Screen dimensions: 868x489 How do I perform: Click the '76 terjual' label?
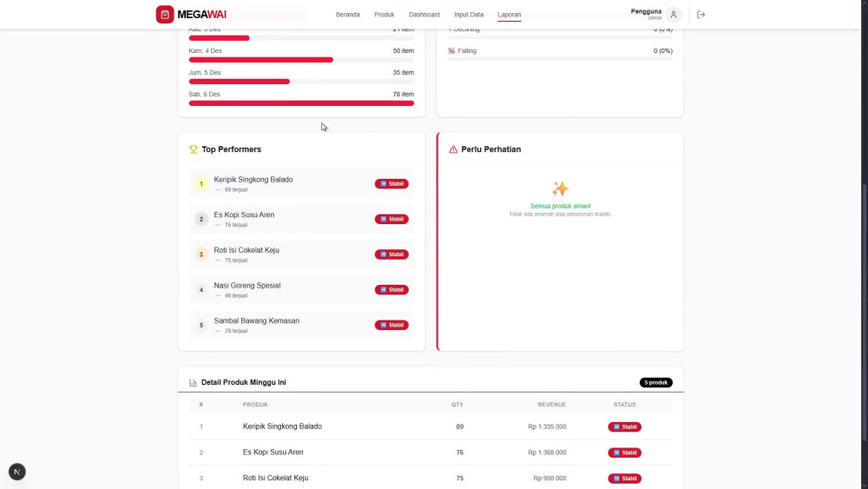click(x=236, y=226)
